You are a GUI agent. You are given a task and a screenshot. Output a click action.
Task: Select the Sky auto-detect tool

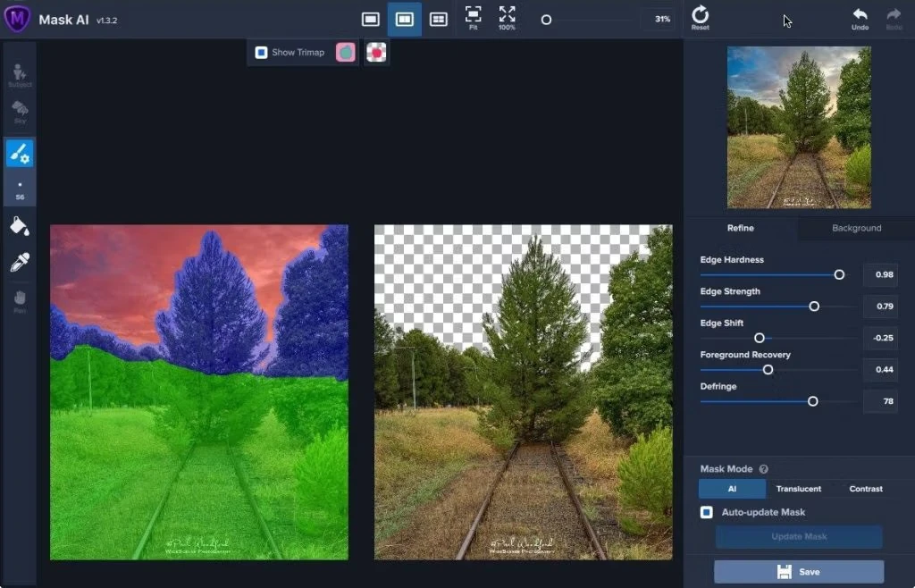click(20, 113)
